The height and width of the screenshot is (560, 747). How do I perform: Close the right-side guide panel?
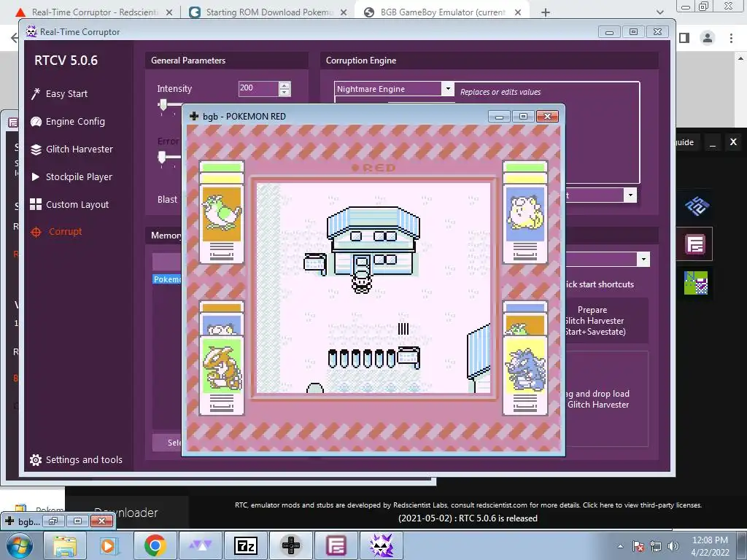(x=733, y=142)
